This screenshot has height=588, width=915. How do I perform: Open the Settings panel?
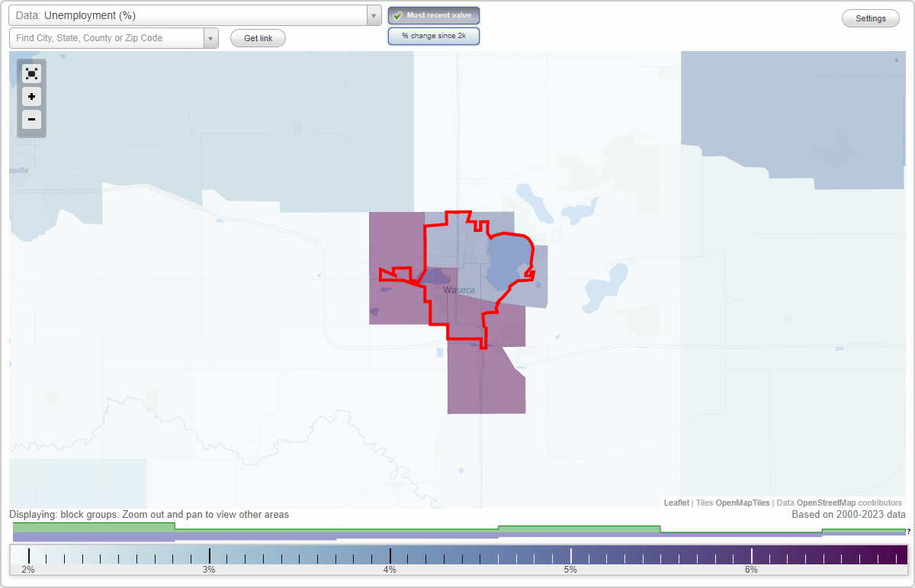870,18
